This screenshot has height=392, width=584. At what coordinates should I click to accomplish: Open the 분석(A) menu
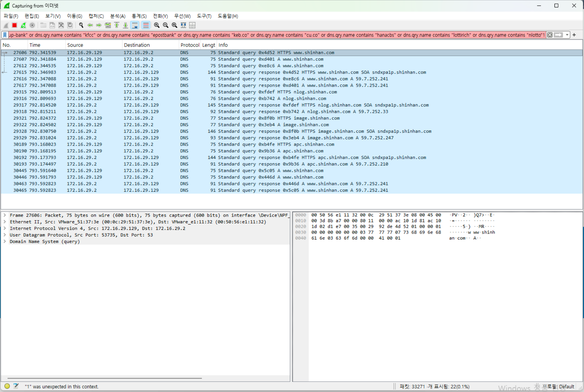coord(117,16)
